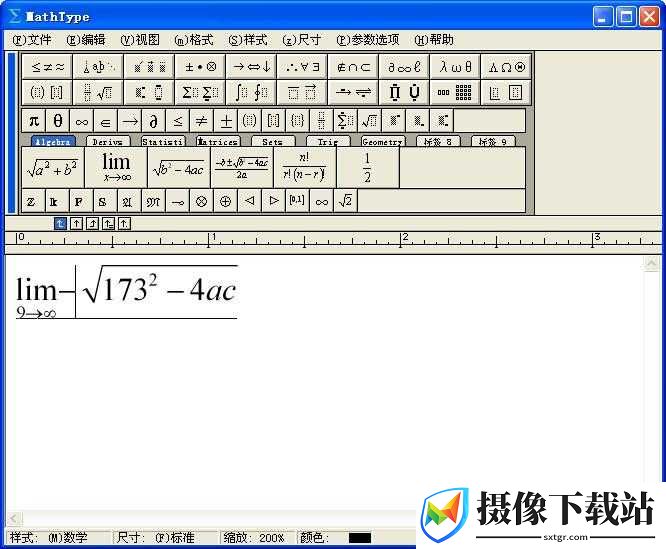Open the lowercase Greek palette (λωθ)
The width and height of the screenshot is (666, 549).
[455, 67]
